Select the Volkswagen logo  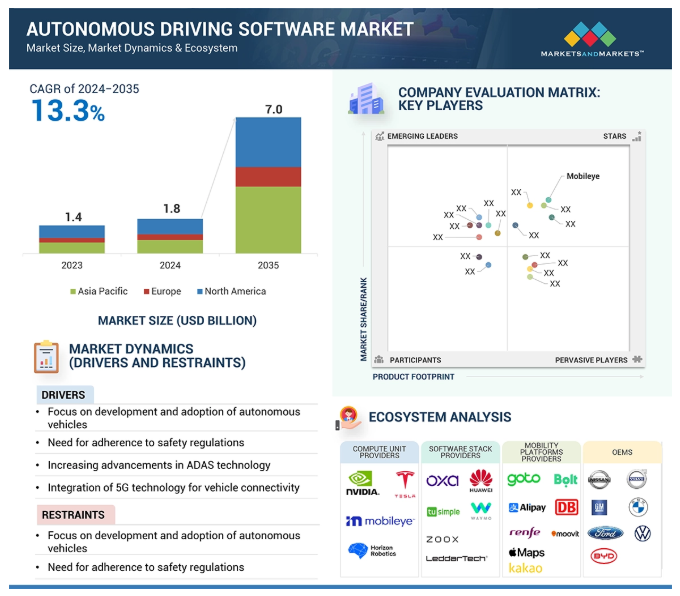point(642,534)
